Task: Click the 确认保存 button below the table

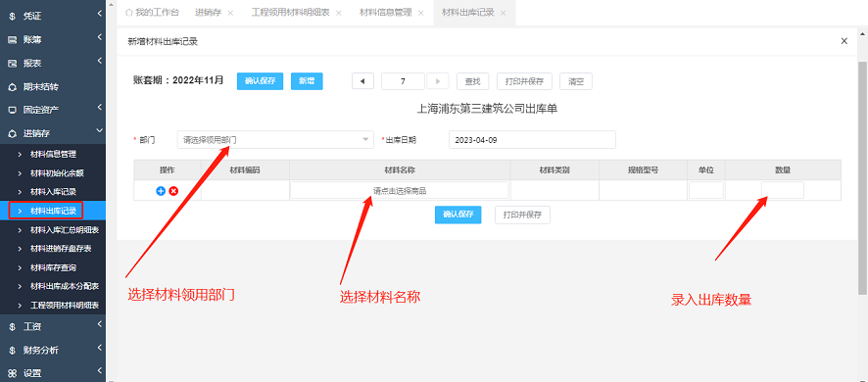Action: (x=458, y=215)
